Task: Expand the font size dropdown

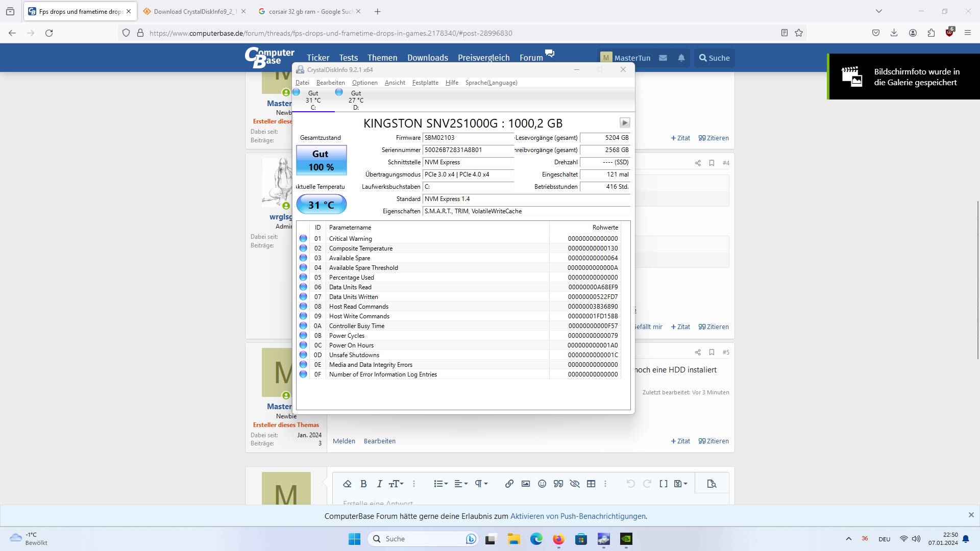Action: pyautogui.click(x=396, y=484)
